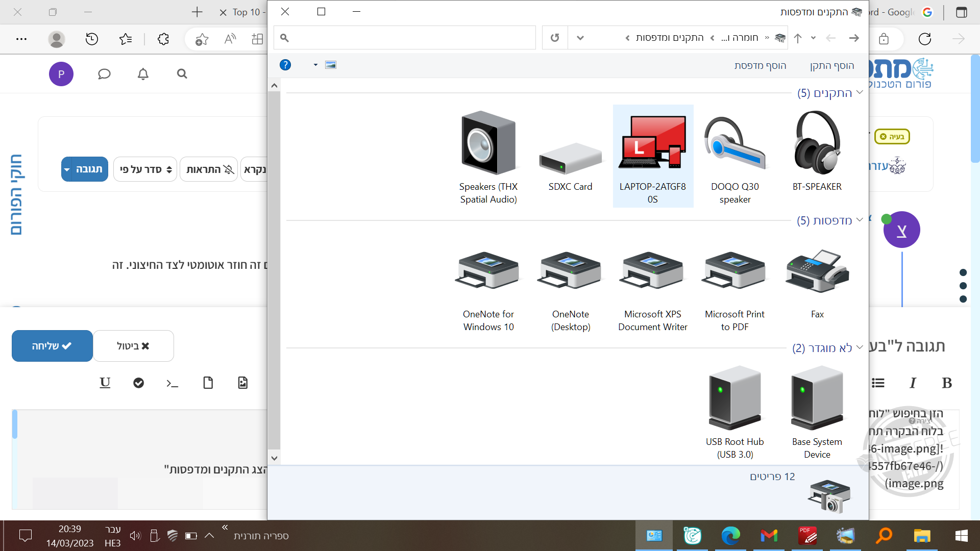980x551 pixels.
Task: Insert code via terminal icon in editor
Action: [173, 383]
